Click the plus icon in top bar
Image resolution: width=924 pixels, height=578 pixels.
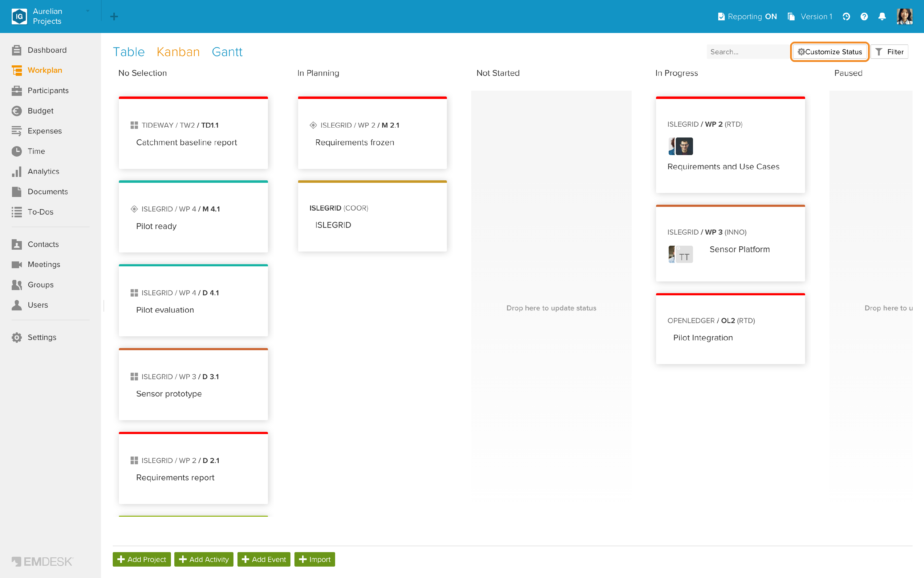pyautogui.click(x=114, y=16)
